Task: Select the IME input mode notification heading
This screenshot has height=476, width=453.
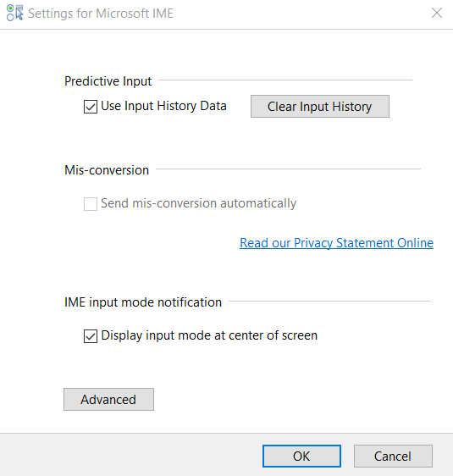Action: (143, 302)
